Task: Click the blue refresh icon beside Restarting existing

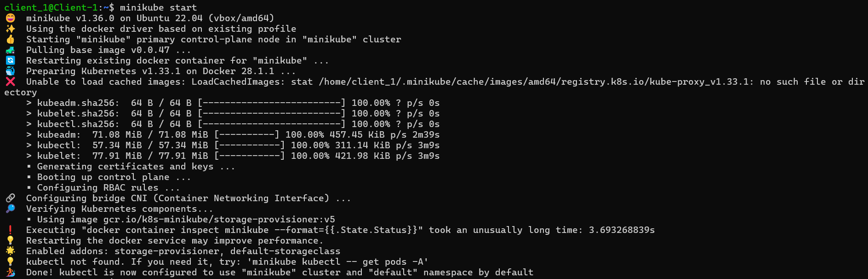Action: point(10,60)
